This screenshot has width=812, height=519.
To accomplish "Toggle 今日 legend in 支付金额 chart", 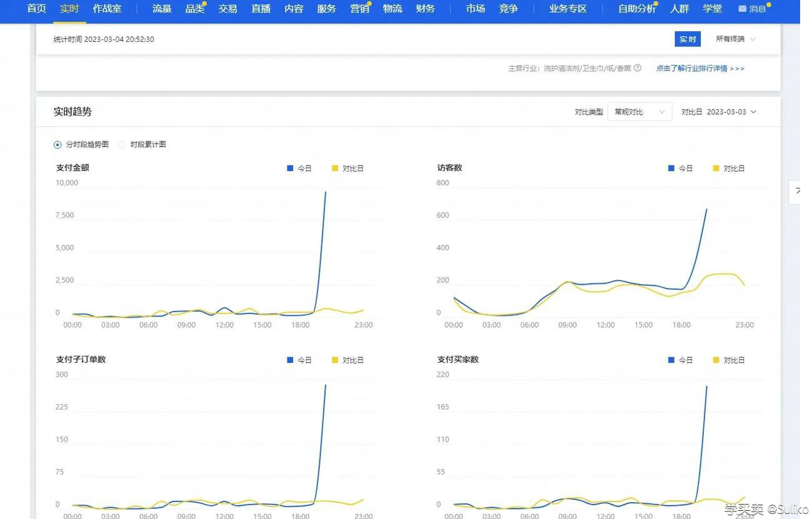I will [299, 169].
